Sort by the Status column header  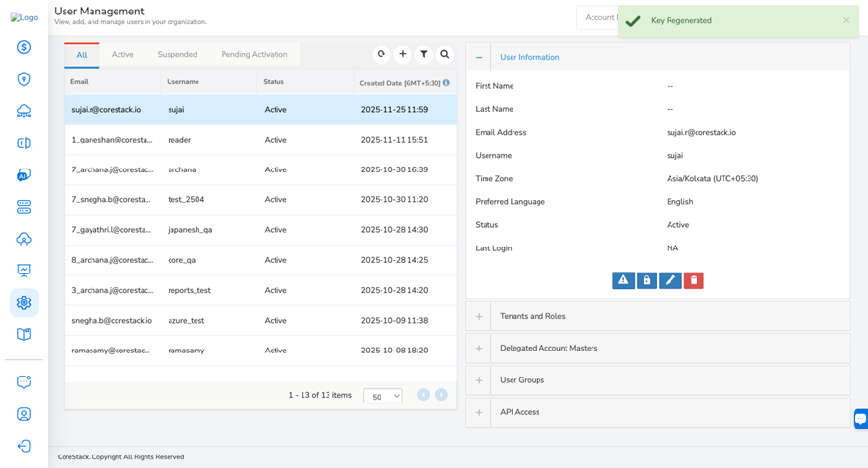click(x=274, y=81)
